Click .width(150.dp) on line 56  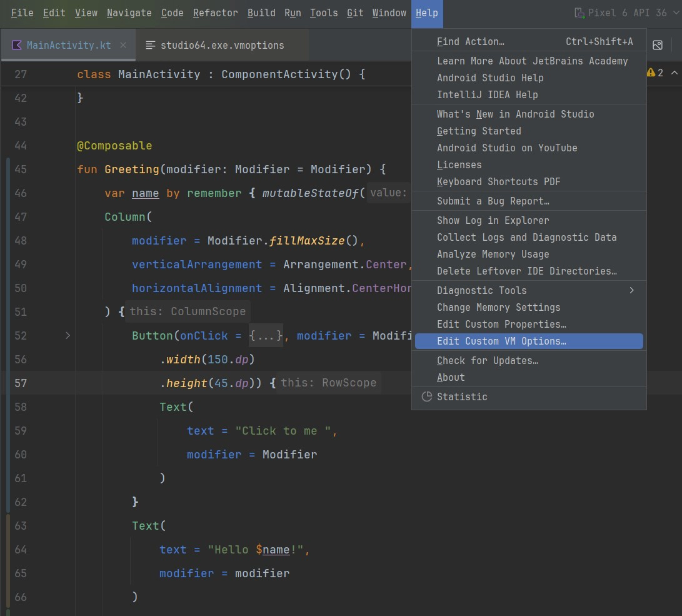coord(207,360)
